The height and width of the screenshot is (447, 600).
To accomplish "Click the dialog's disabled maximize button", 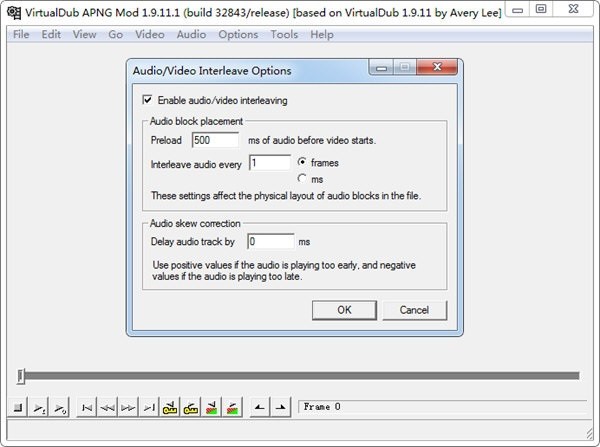I will tap(404, 67).
